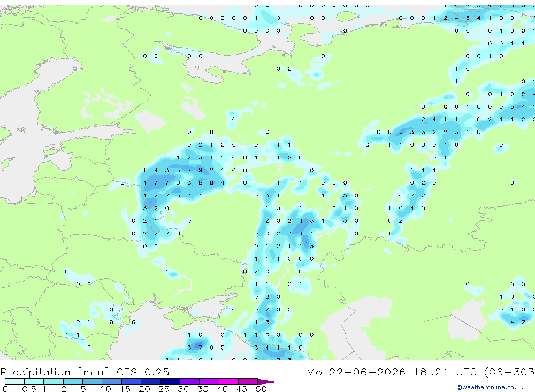Pick the violet swatch between 35 and 40
The width and height of the screenshot is (535, 392).
point(209,381)
